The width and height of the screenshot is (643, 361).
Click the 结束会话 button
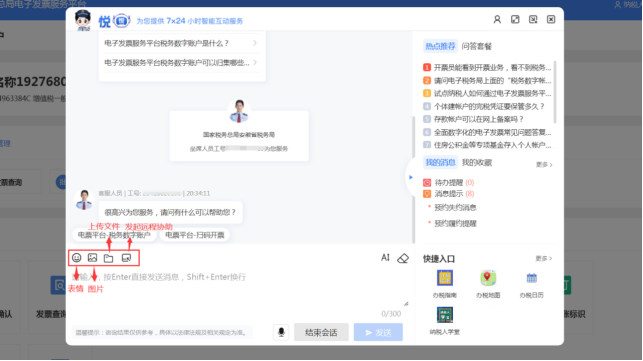(x=321, y=332)
